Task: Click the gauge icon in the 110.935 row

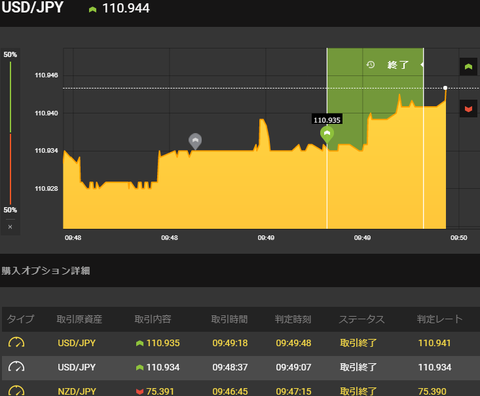Action: [16, 343]
